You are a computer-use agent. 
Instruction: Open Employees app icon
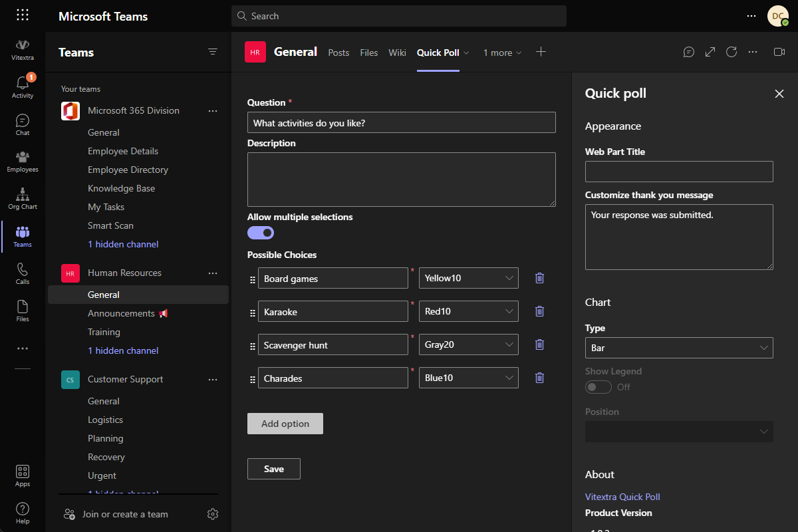pyautogui.click(x=23, y=162)
